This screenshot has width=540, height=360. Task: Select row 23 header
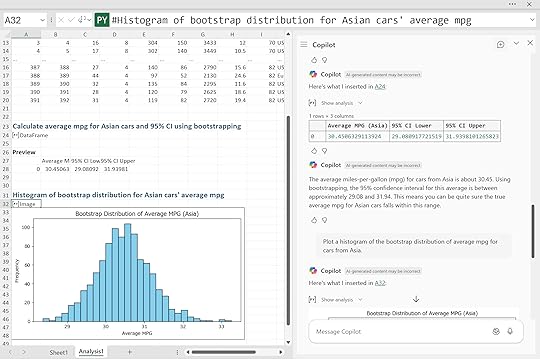pos(6,126)
